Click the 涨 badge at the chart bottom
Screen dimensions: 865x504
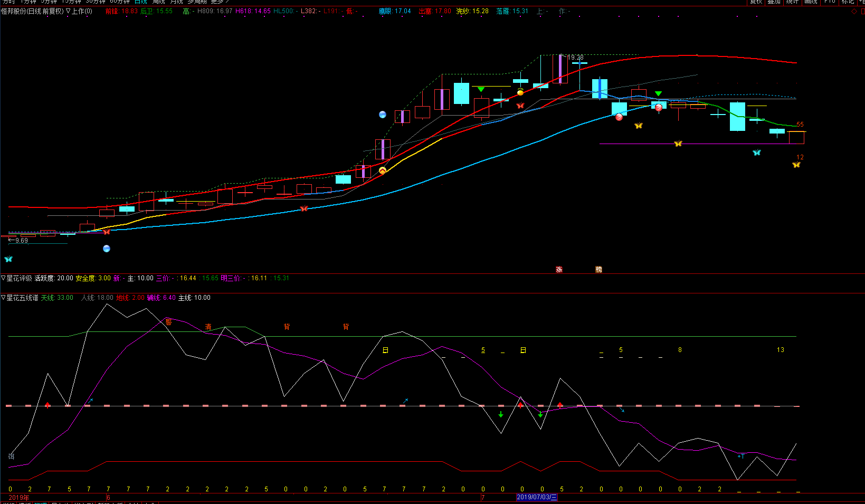pyautogui.click(x=559, y=270)
